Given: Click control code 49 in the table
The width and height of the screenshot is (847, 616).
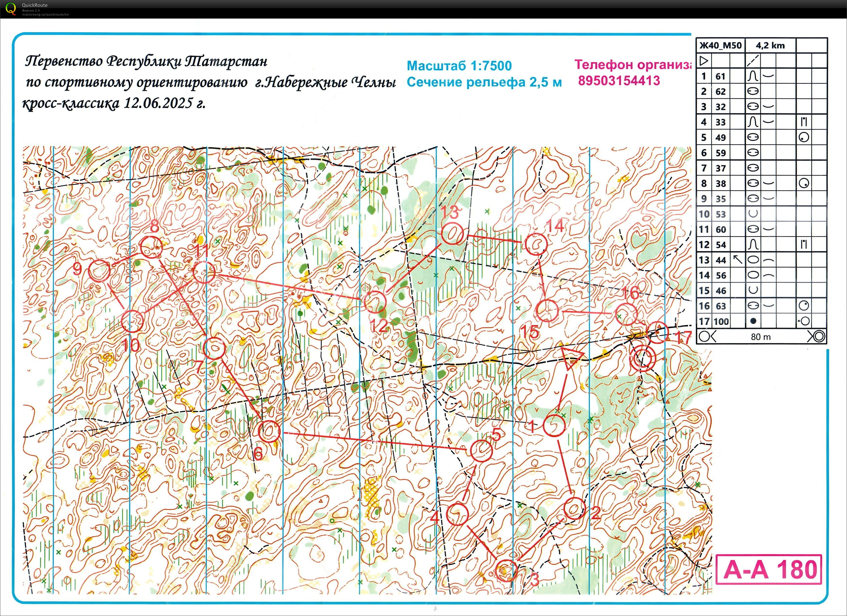Looking at the screenshot, I should [x=720, y=138].
